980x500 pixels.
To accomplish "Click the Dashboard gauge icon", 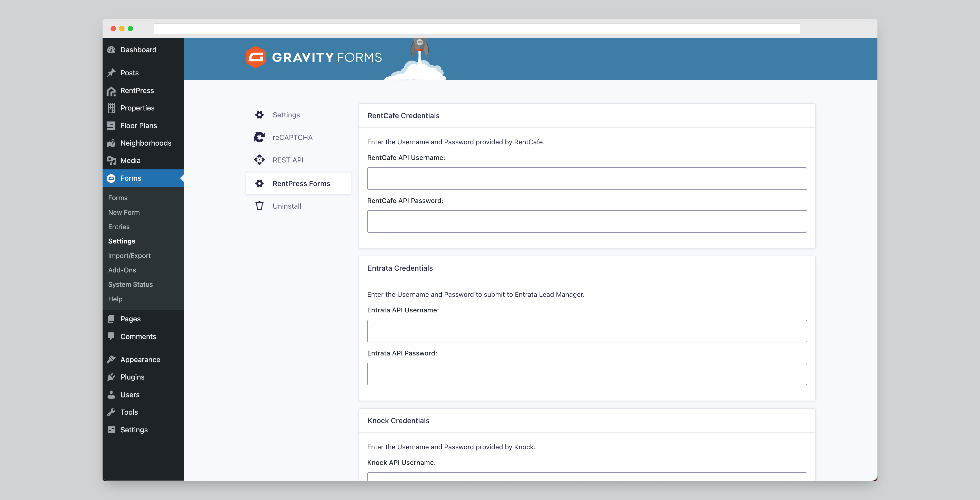I will pyautogui.click(x=111, y=50).
